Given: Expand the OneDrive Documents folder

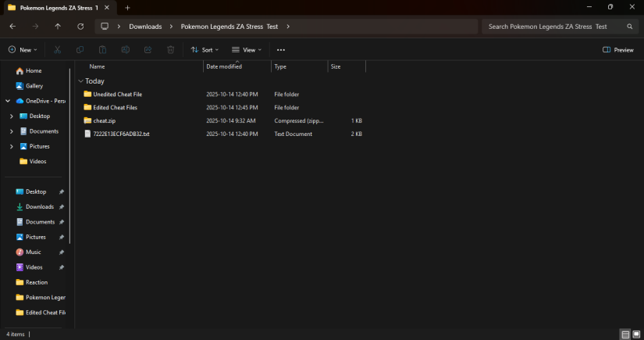Looking at the screenshot, I should (x=12, y=131).
